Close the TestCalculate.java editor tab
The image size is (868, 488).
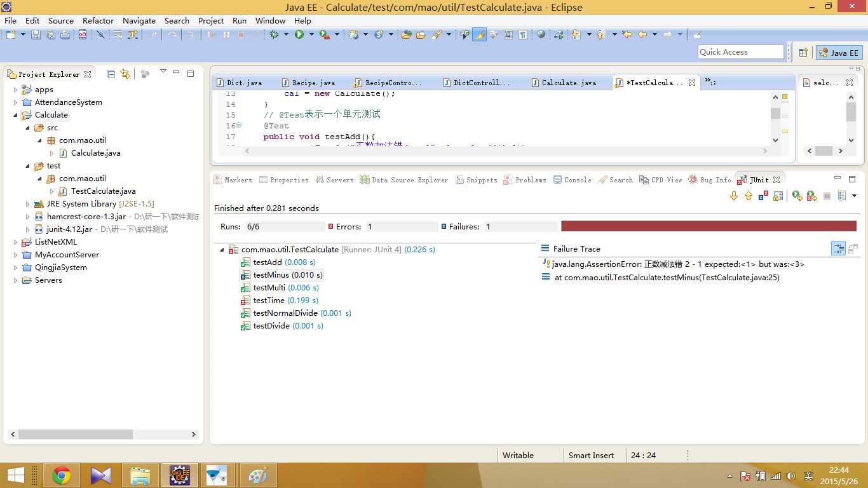pyautogui.click(x=692, y=83)
